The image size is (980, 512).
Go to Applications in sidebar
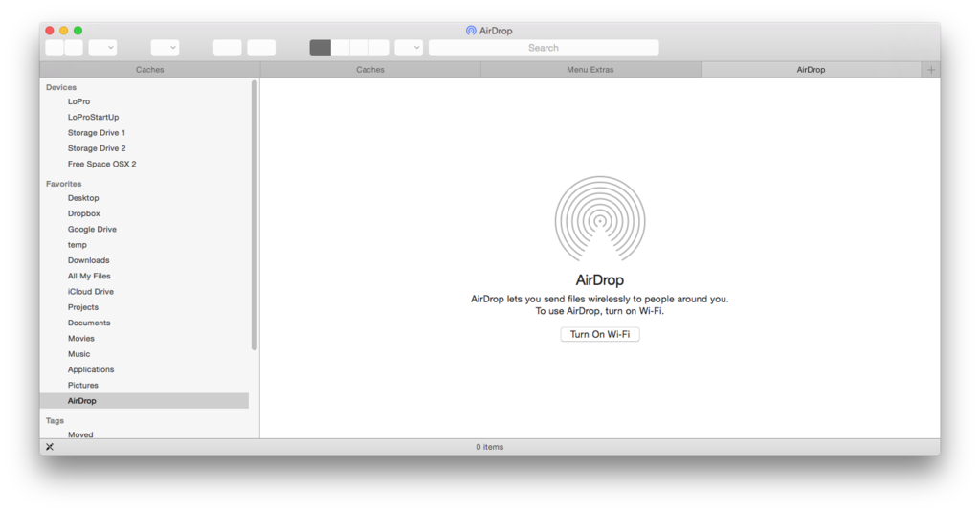tap(91, 369)
